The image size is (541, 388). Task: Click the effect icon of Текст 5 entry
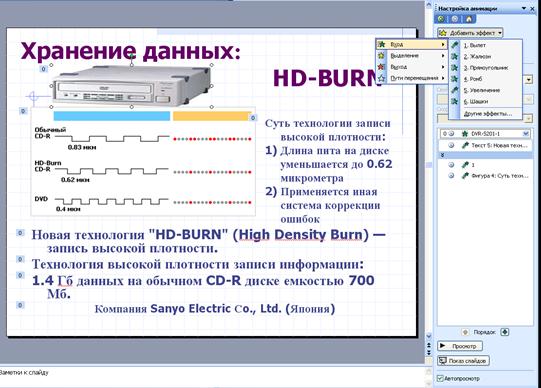pyautogui.click(x=465, y=145)
